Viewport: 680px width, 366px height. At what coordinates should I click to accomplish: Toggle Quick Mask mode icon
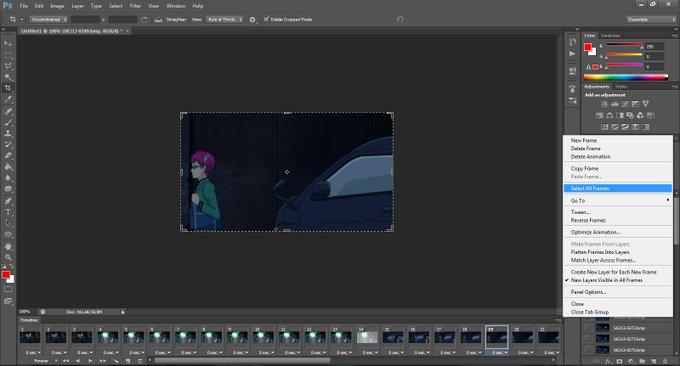(x=8, y=289)
